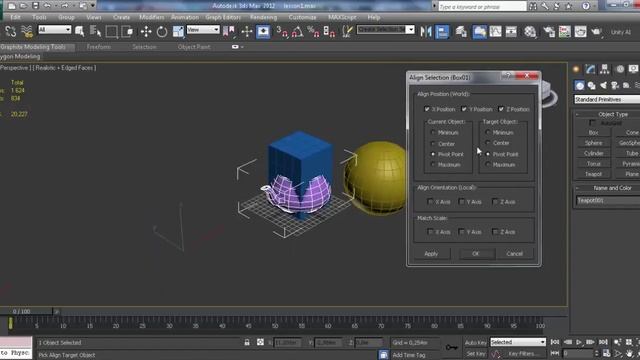Screen dimensions: 640x360
Task: Click OK in Align Selection dialog
Action: pyautogui.click(x=476, y=253)
